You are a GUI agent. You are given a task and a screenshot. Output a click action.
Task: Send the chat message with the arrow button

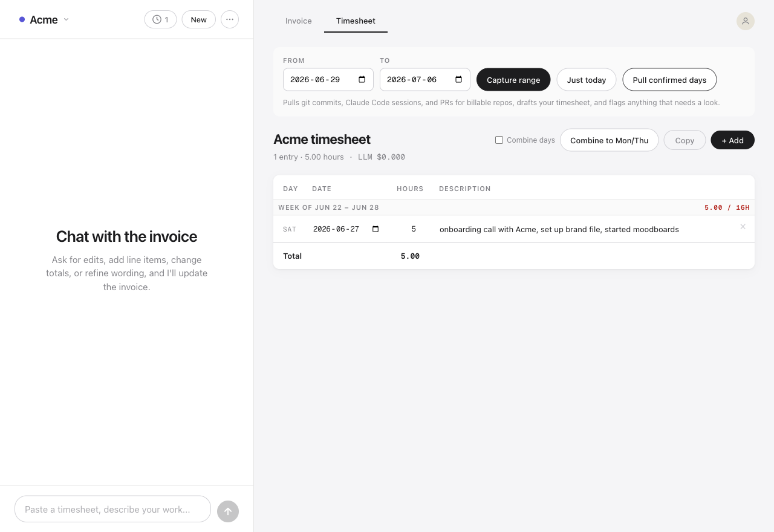228,511
